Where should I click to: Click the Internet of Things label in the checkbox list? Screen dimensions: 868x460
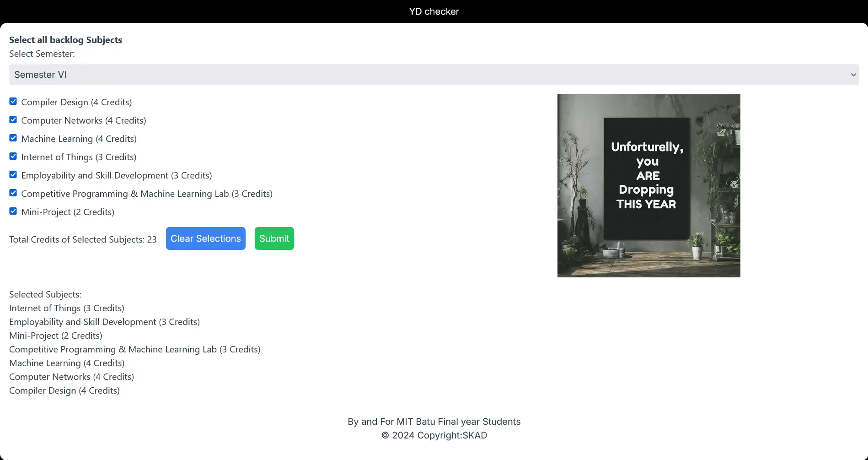click(79, 157)
